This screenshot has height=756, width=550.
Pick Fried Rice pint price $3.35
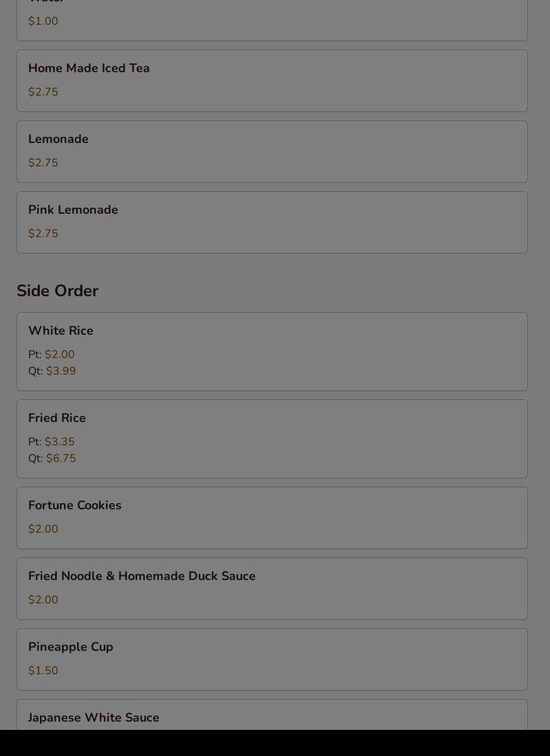(59, 442)
